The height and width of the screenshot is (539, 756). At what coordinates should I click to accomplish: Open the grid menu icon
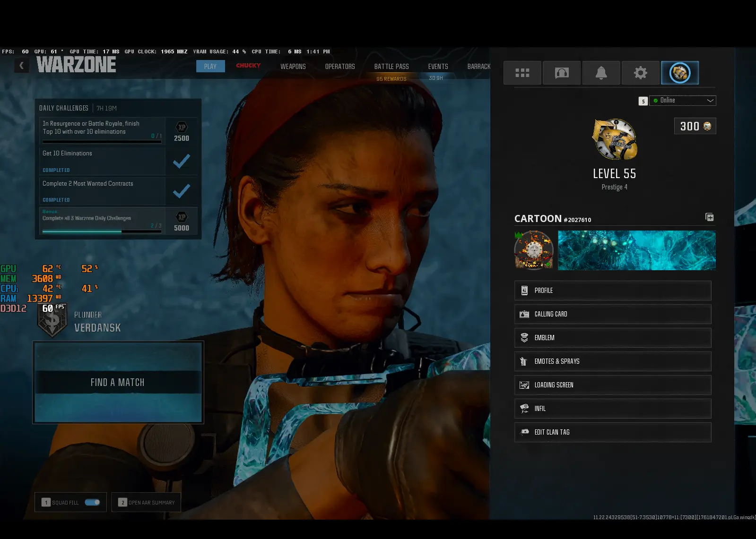(x=522, y=73)
